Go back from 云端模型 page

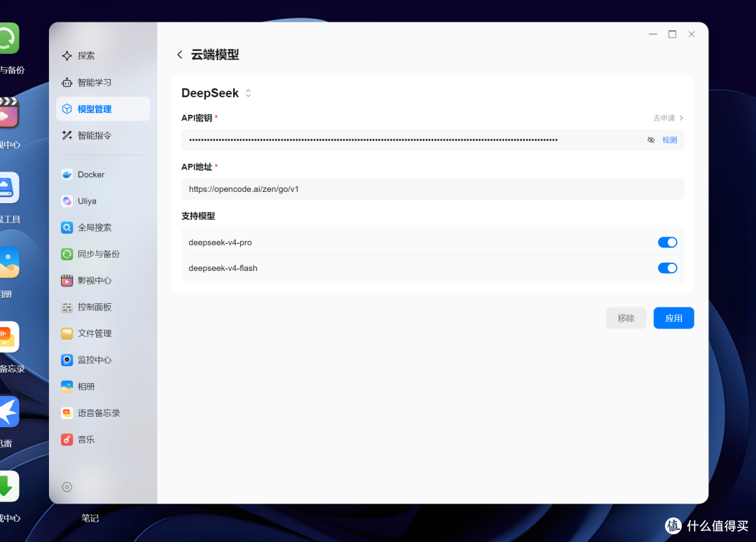click(180, 55)
